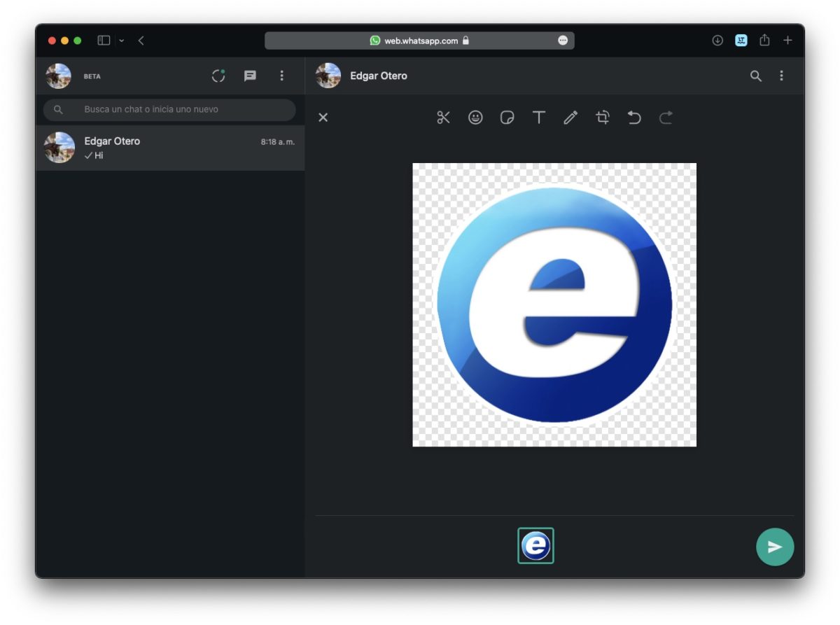This screenshot has height=625, width=840.
Task: Select the Text tool
Action: tap(538, 118)
